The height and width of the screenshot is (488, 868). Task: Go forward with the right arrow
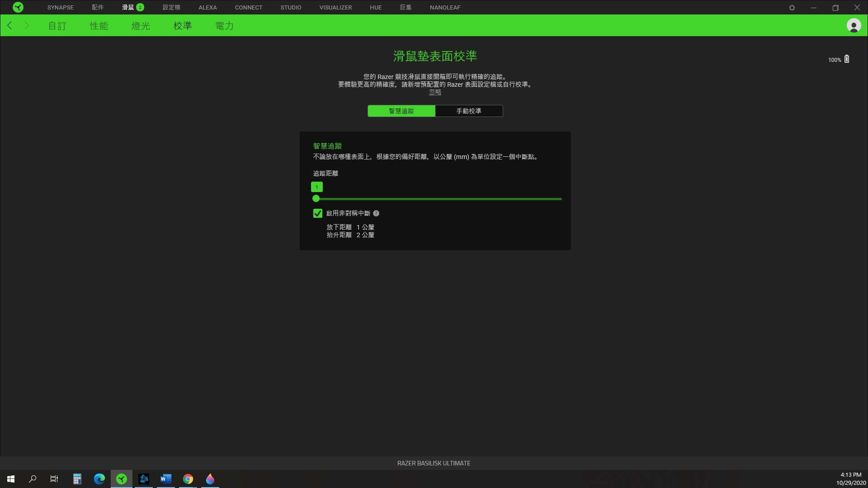point(27,26)
